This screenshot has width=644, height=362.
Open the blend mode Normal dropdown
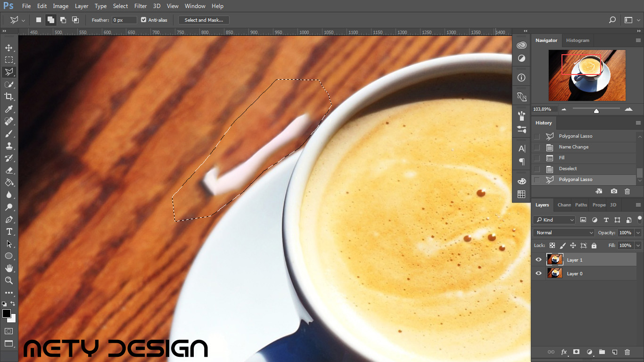(x=564, y=232)
